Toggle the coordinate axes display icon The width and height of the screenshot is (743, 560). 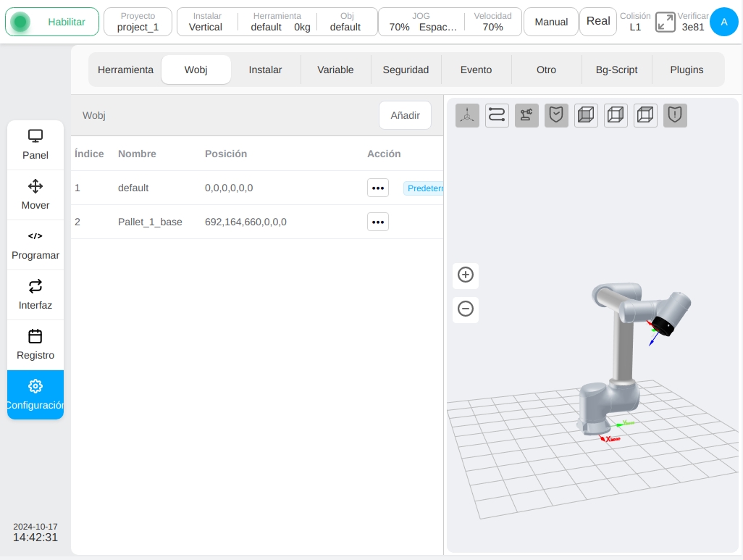tap(467, 115)
